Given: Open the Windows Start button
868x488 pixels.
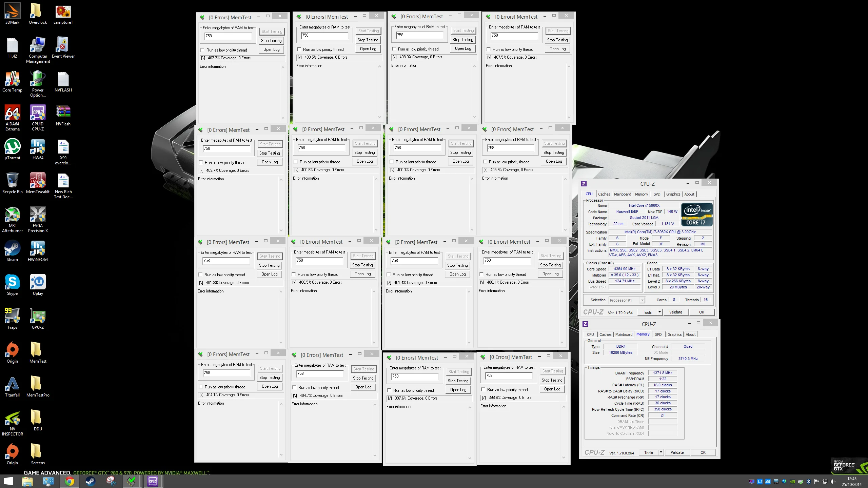Looking at the screenshot, I should click(x=8, y=481).
